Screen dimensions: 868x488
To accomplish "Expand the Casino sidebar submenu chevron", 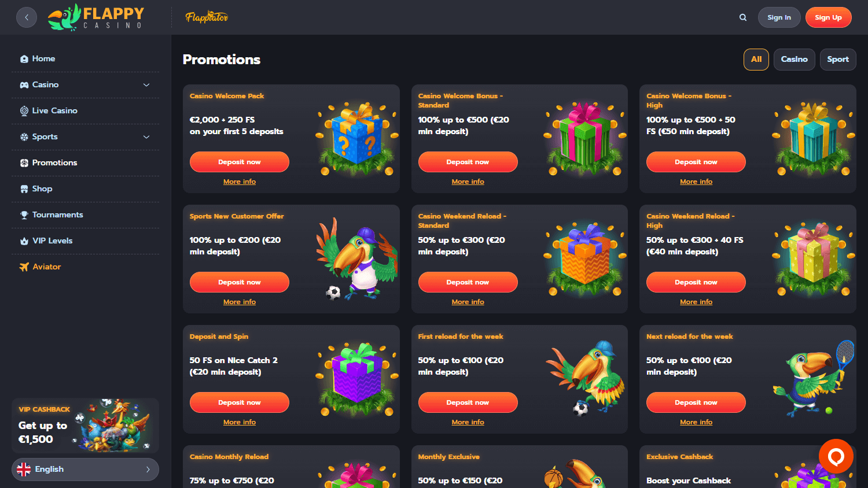I will point(146,84).
